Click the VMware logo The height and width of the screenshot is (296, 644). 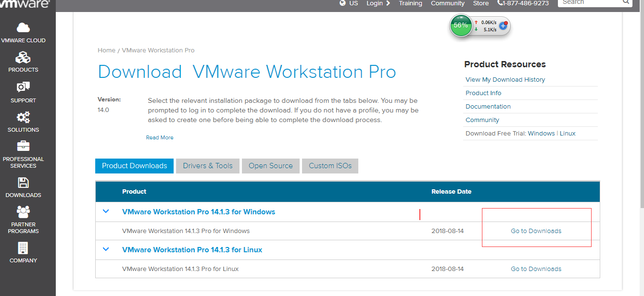coord(25,3)
